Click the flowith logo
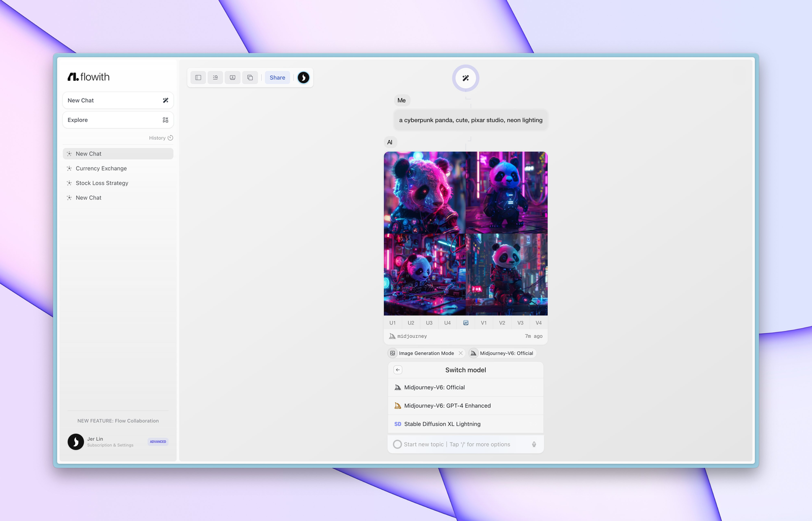Viewport: 812px width, 521px height. coord(89,77)
